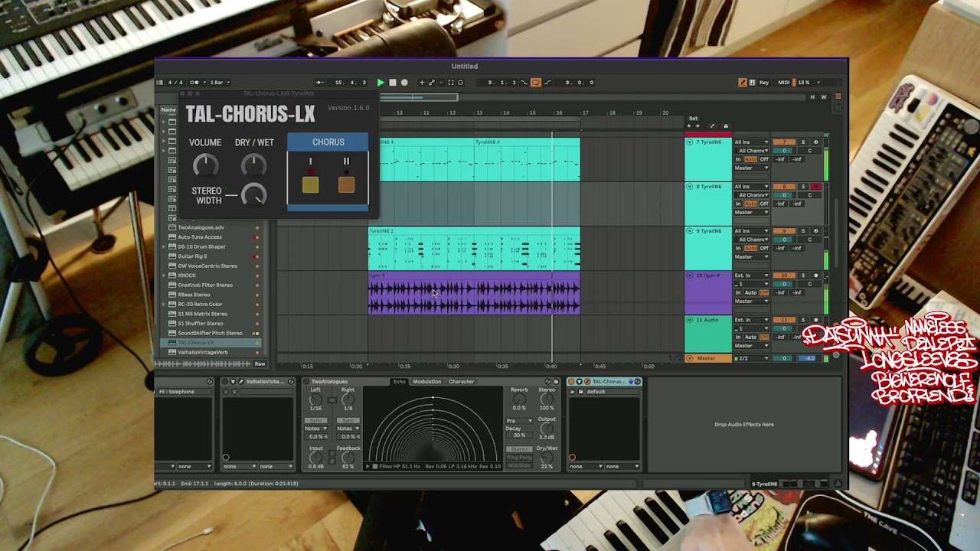Link the Left and Right delay times
Image resolution: width=980 pixels, height=551 pixels.
click(x=332, y=399)
